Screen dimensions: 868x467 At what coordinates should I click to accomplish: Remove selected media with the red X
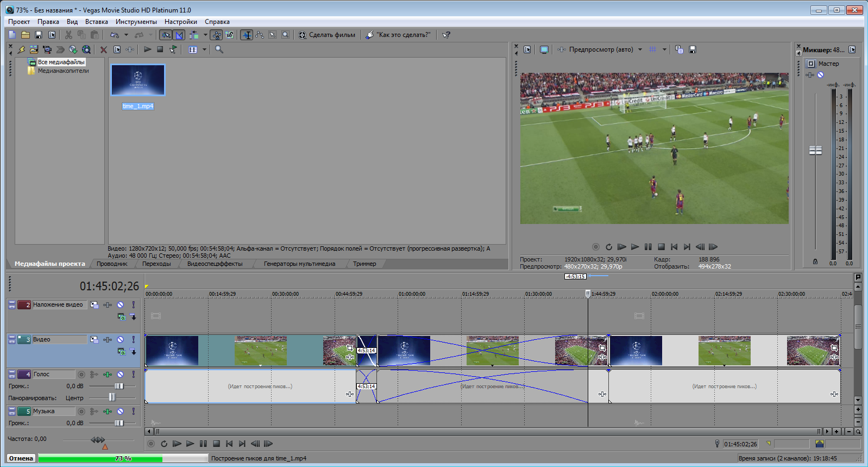103,49
